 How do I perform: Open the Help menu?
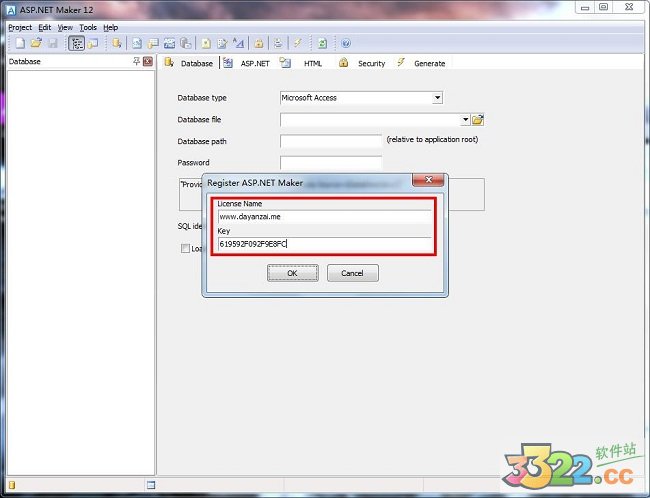tap(111, 27)
